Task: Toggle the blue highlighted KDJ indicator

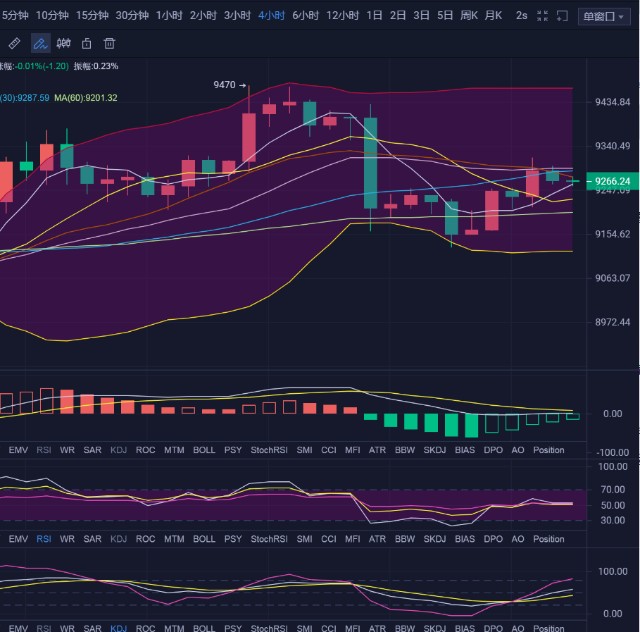Action: click(x=119, y=628)
